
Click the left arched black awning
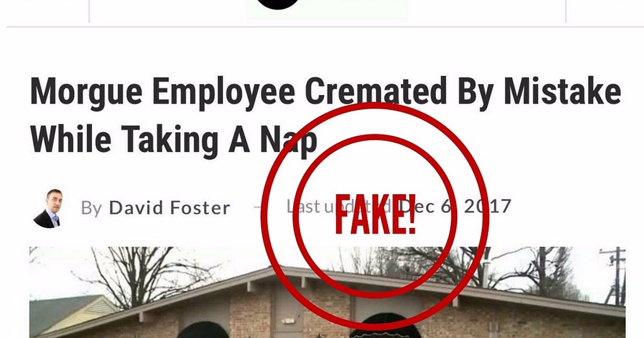(202, 329)
